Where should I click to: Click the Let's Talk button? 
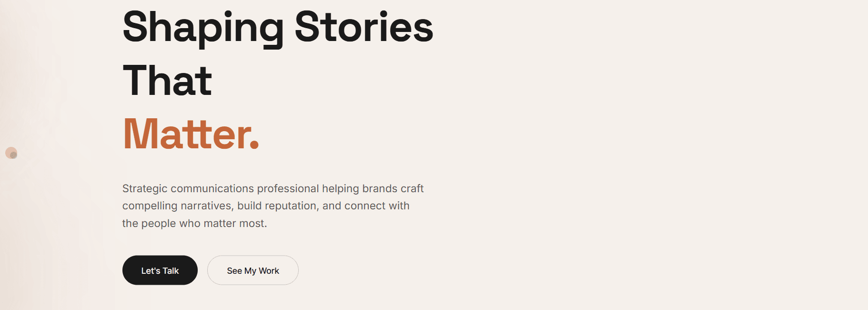[160, 270]
